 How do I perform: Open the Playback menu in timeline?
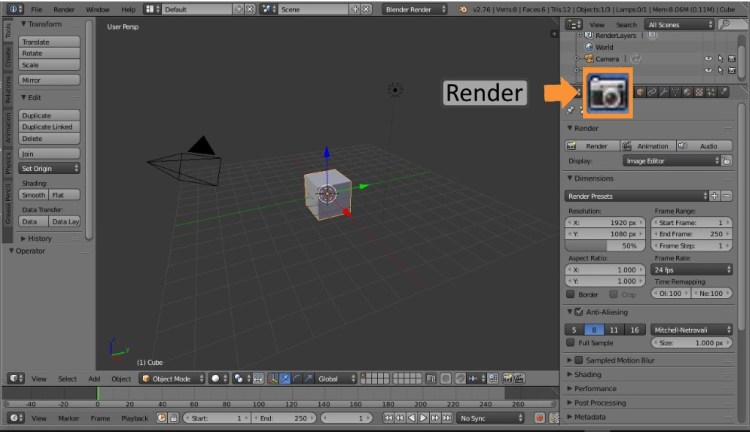135,418
